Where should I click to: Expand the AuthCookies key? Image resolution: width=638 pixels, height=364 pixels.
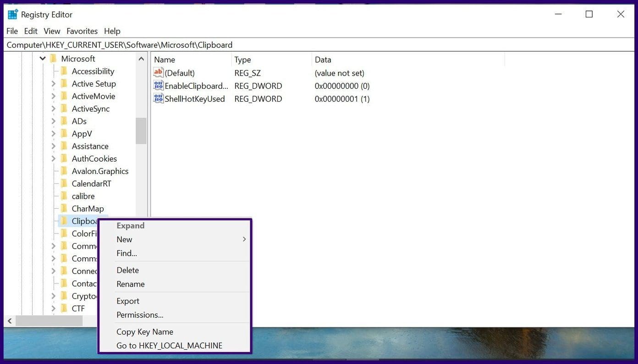coord(53,158)
